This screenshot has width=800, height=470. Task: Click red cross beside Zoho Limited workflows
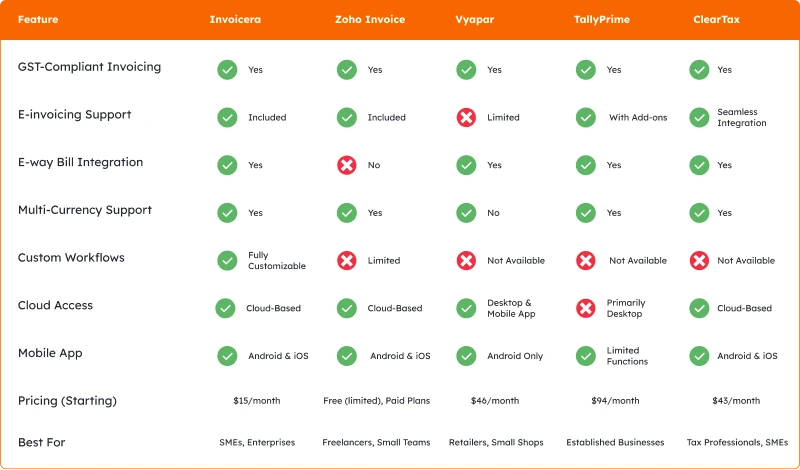pos(346,260)
